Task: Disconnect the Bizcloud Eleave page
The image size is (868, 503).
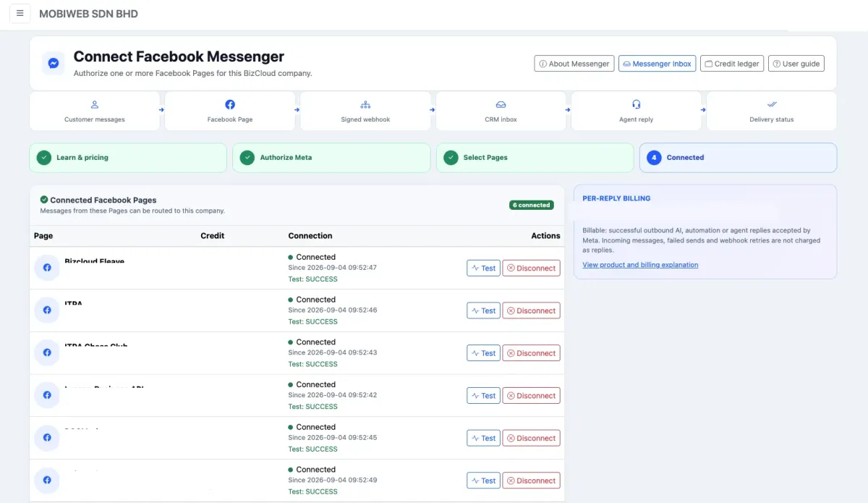Action: [531, 268]
